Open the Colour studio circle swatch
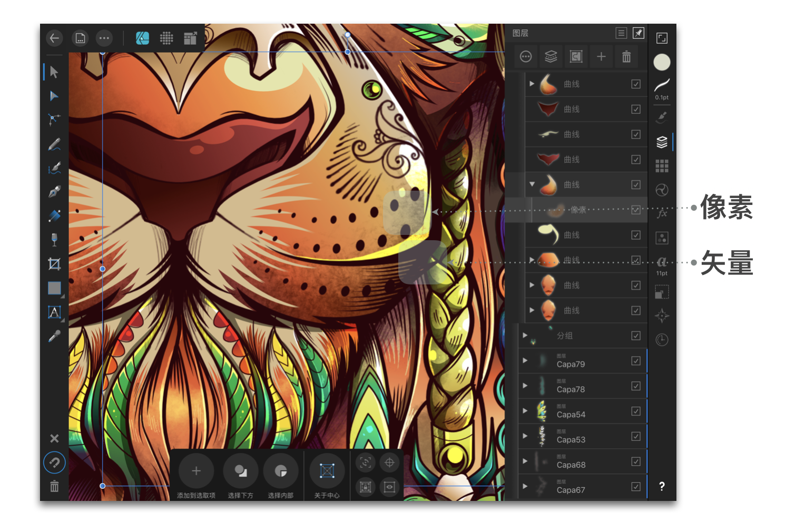 662,62
